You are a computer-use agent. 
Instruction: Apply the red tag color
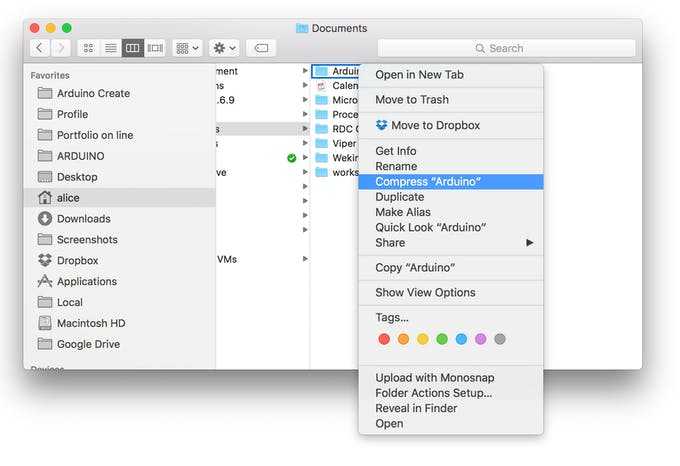(x=384, y=339)
